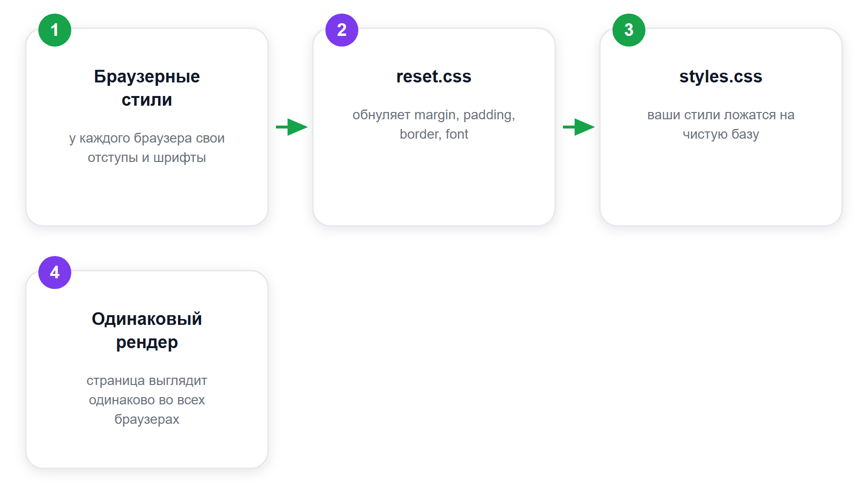Click empty area of styles.css card
The width and height of the screenshot is (868, 497).
point(721,184)
